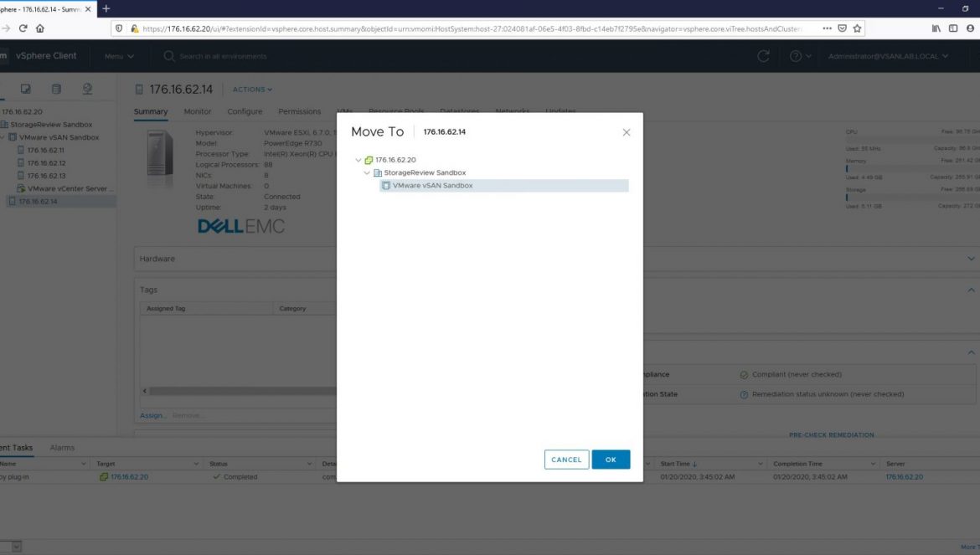
Task: Open the Administrator@VSANLAB.LOCAL user menu
Action: pyautogui.click(x=888, y=56)
